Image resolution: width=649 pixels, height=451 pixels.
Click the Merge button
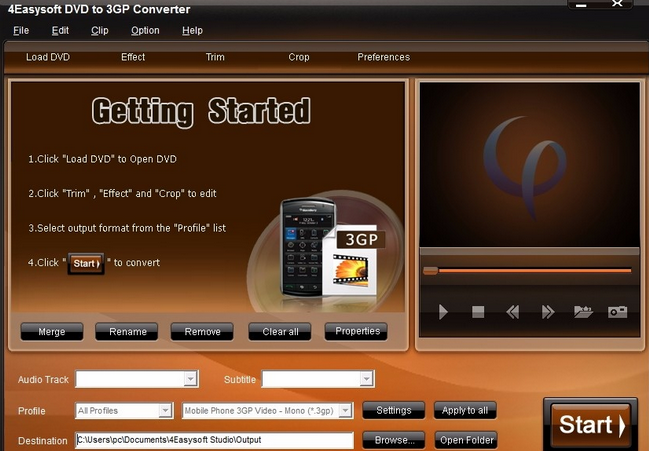[52, 332]
